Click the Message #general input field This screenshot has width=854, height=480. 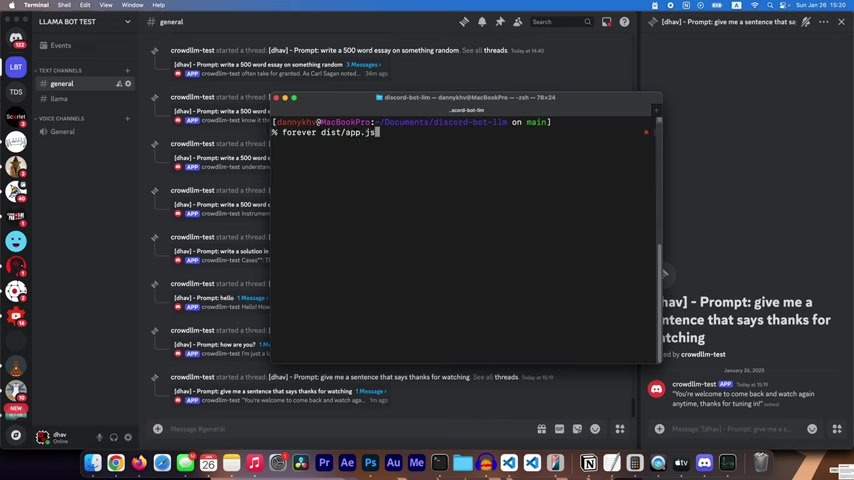(349, 429)
